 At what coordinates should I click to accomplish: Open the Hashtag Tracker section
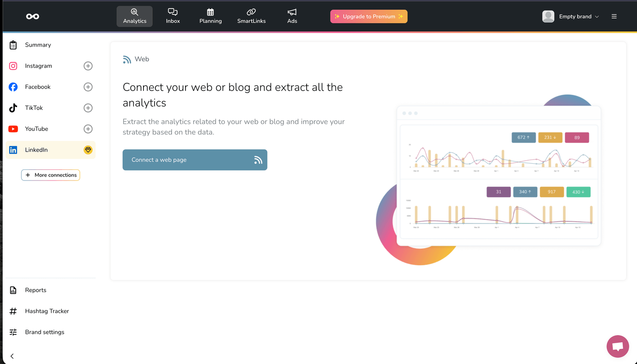(x=47, y=311)
